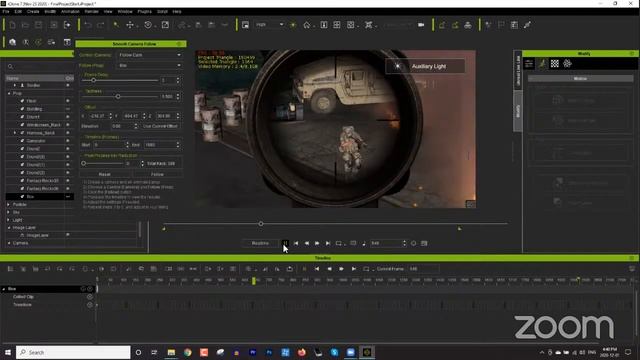Expand the Light tree group
This screenshot has width=640, height=360.
9,220
